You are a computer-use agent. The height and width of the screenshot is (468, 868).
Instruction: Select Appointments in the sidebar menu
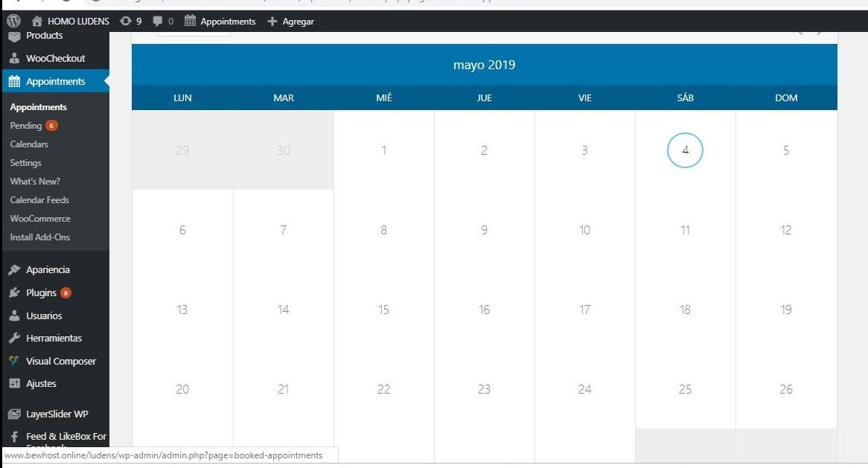(55, 81)
